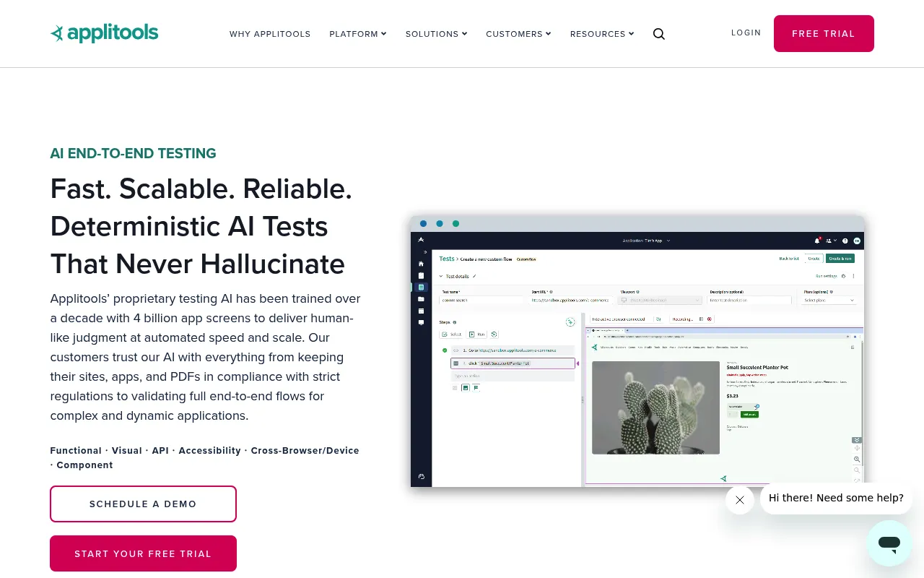Click Start Your Free Trial button

pos(143,553)
